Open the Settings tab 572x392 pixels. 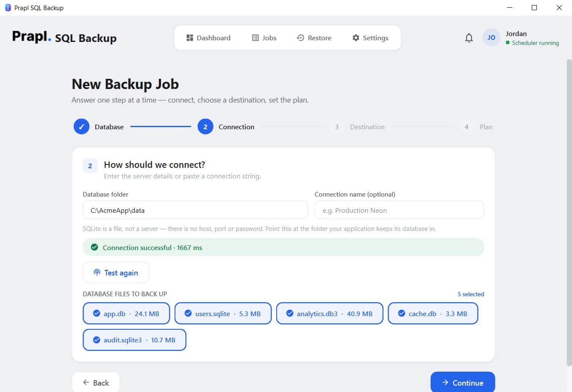(370, 38)
